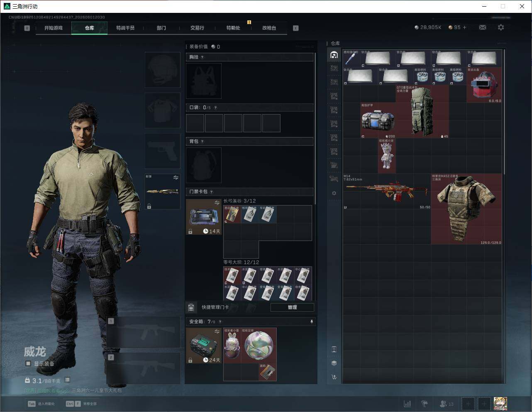532x412 pixels.
Task: Click the left nav arrow before 开始游戏
Action: click(x=27, y=28)
